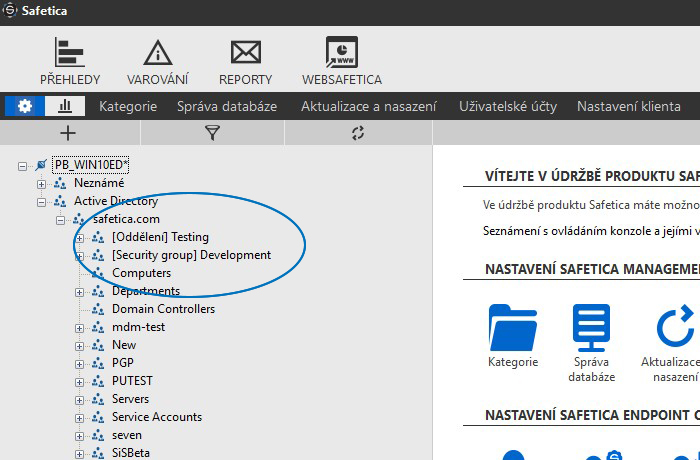Select Domain Controllers in the tree

[163, 309]
